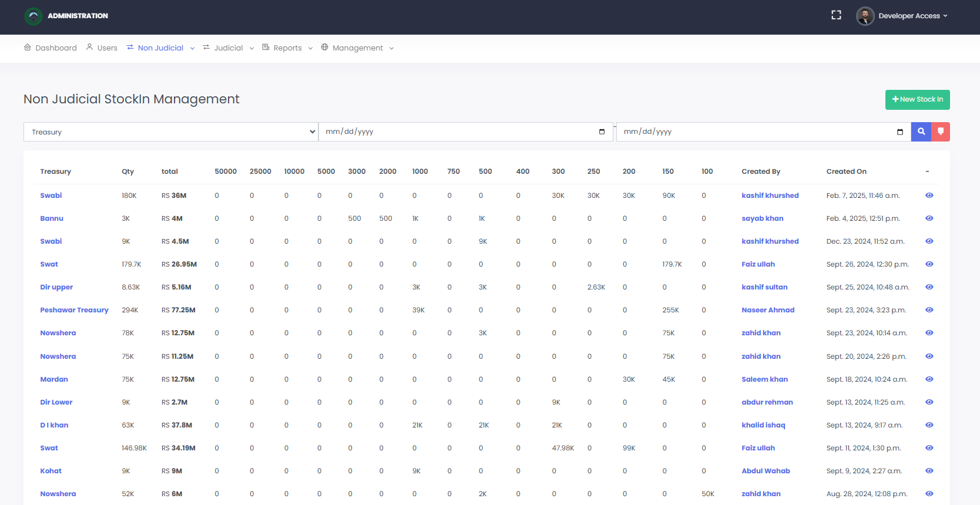Image resolution: width=980 pixels, height=505 pixels.
Task: View Swat entry from Sept. 26, 2024
Action: click(x=929, y=264)
